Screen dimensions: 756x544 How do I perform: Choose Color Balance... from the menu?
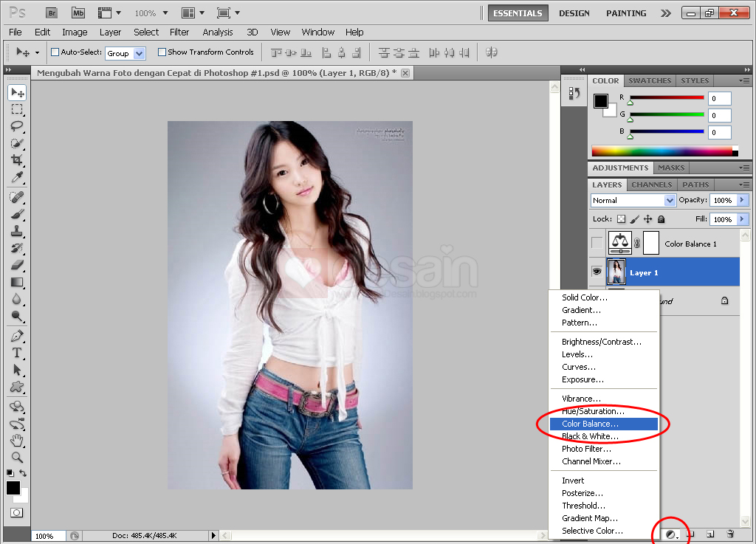click(604, 424)
